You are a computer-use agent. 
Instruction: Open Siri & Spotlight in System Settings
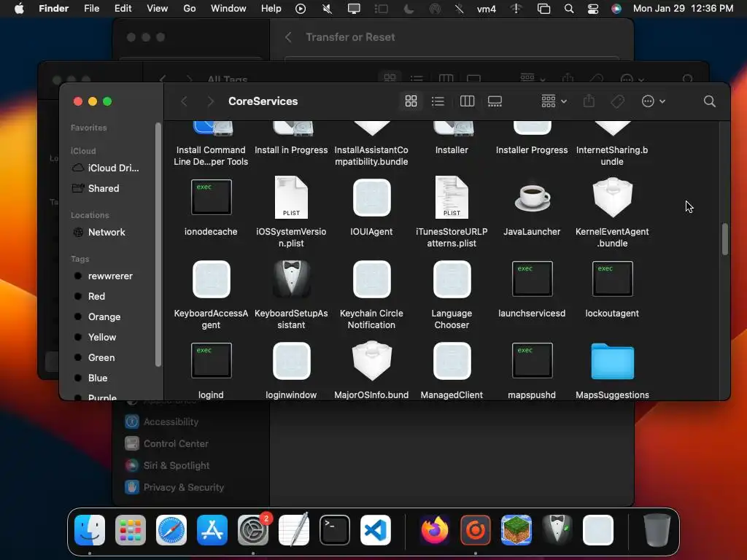click(x=167, y=466)
